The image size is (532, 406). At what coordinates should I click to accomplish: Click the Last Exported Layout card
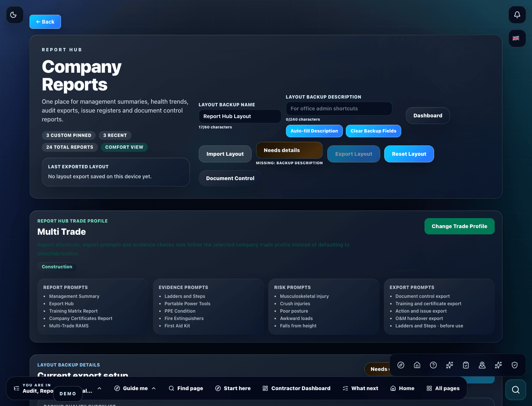(x=116, y=172)
